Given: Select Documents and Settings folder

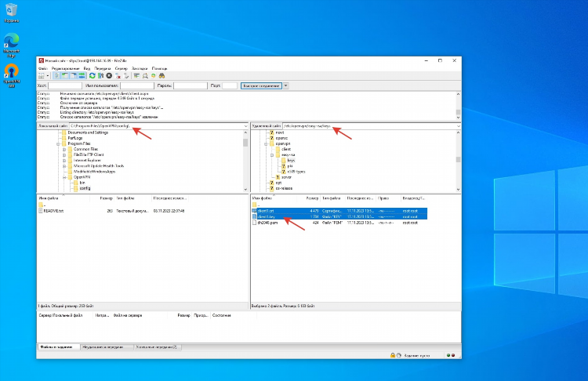Looking at the screenshot, I should pos(88,132).
